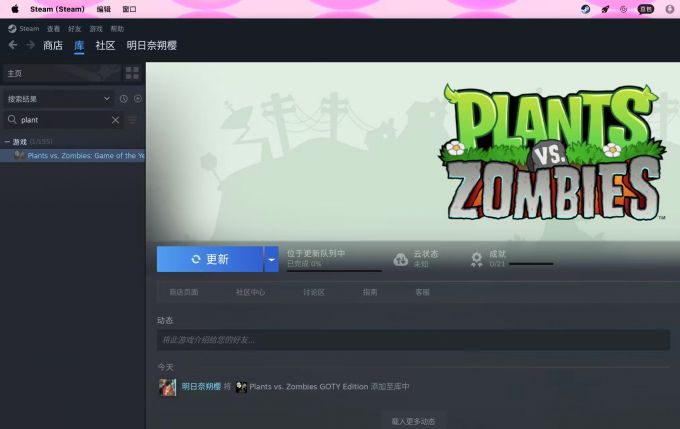The width and height of the screenshot is (680, 429).
Task: Click the 动态 section heading
Action: tap(165, 320)
